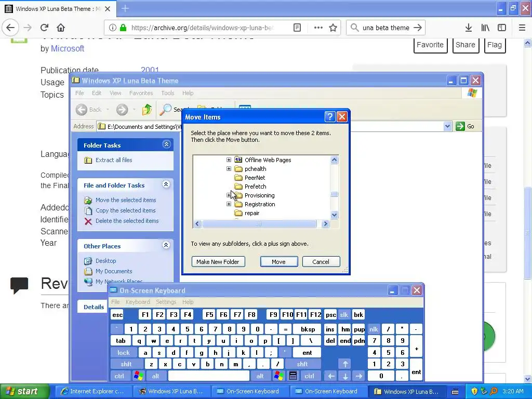Open the Explorer Favorites menu
This screenshot has height=399, width=532.
coord(141,93)
